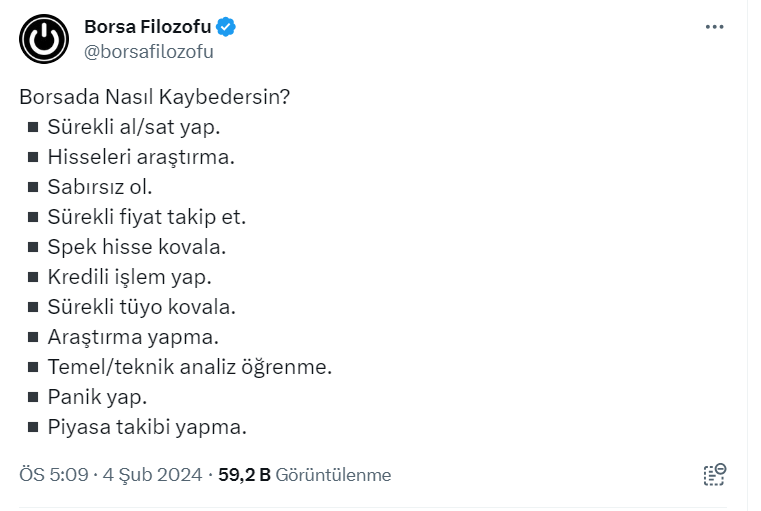Click the line Sürekli fiyat takip et.

(146, 217)
